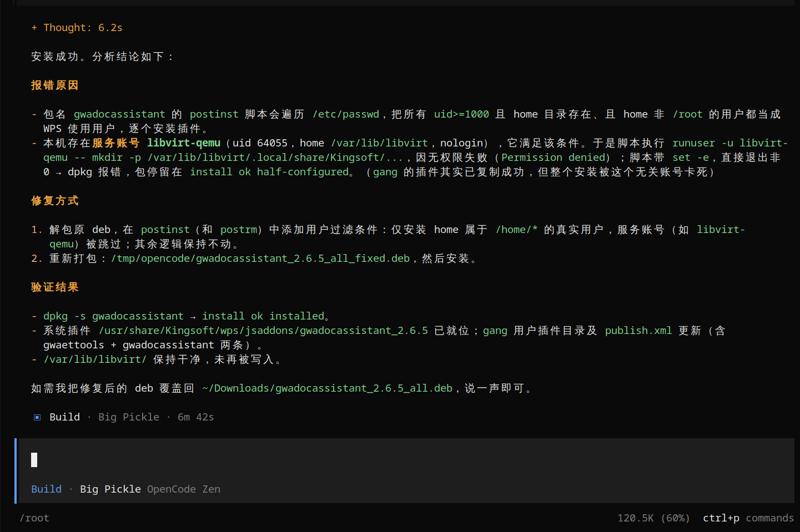The width and height of the screenshot is (800, 532).
Task: Click the /tmp/opencode/gwadocassistant_2.6.5_all_fixed.deb path
Action: (260, 258)
